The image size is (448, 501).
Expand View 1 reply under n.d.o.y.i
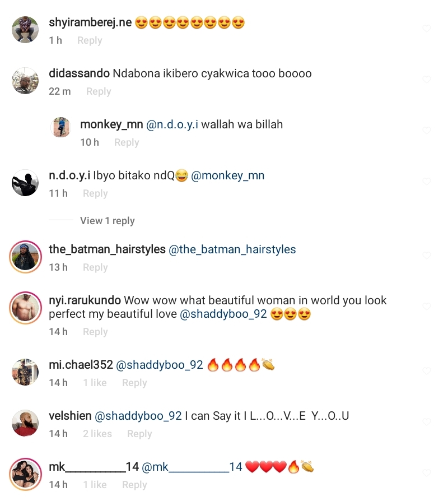point(108,221)
